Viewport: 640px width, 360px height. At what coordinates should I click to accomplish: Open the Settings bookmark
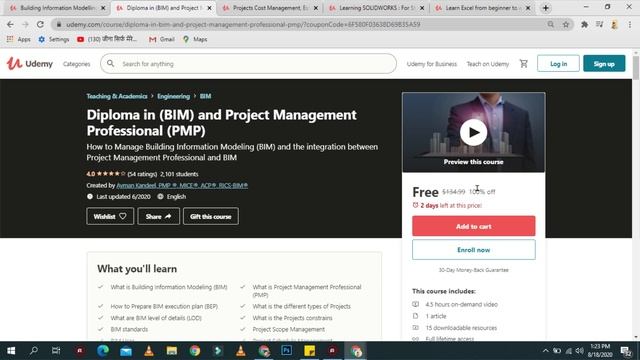point(54,39)
